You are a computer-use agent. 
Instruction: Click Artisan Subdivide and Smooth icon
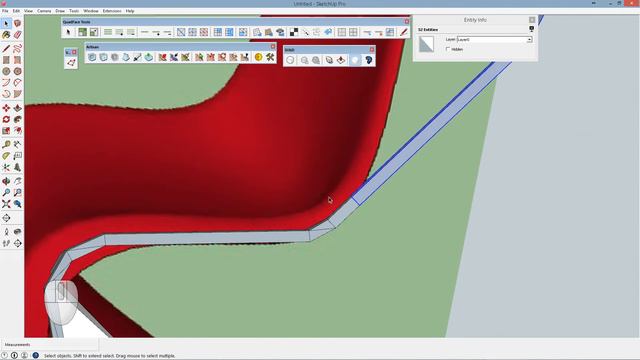92,58
